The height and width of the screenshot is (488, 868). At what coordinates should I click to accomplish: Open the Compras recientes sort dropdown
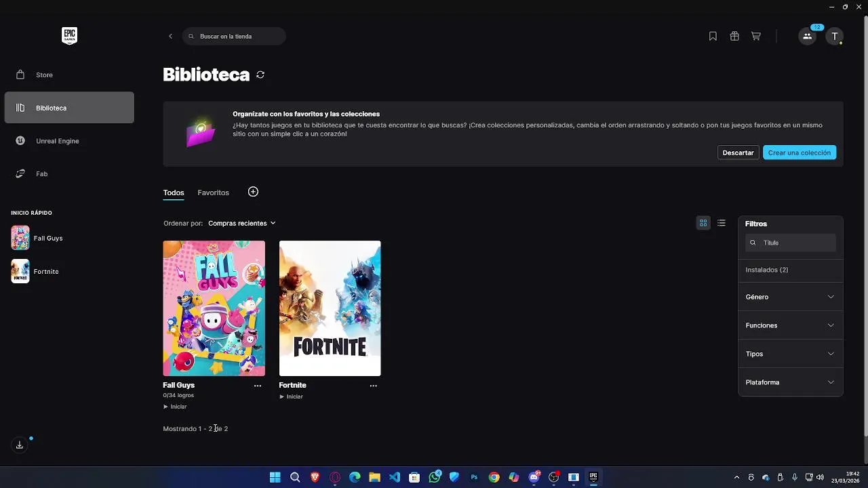point(242,223)
